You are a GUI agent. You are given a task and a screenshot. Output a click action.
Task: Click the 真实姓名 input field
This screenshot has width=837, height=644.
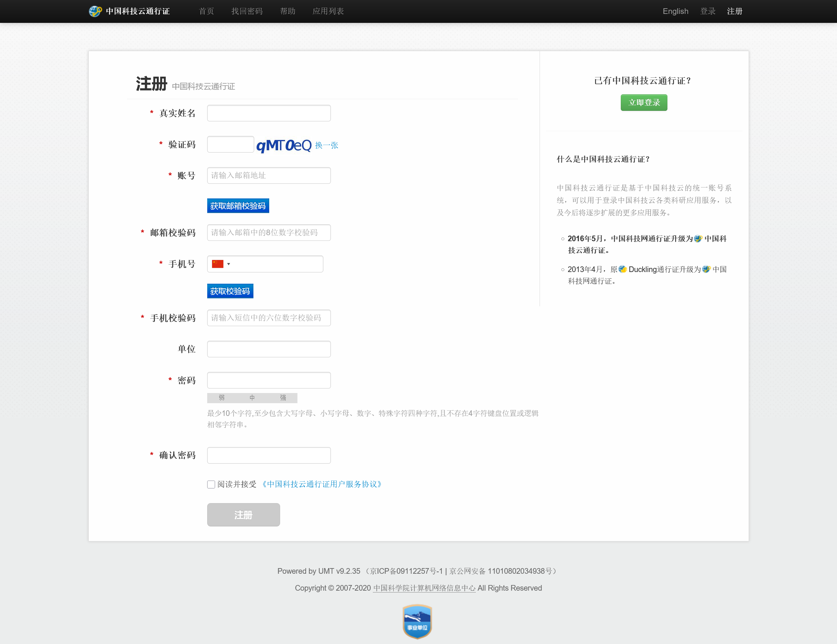(268, 113)
